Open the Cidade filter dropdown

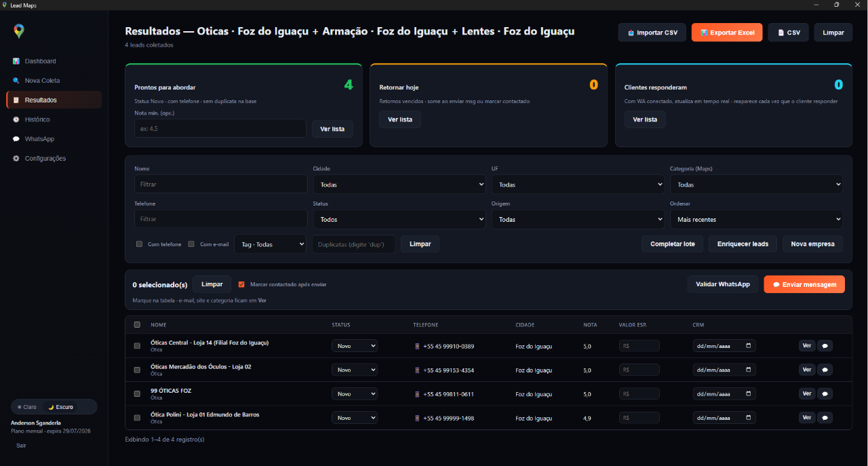pyautogui.click(x=399, y=185)
